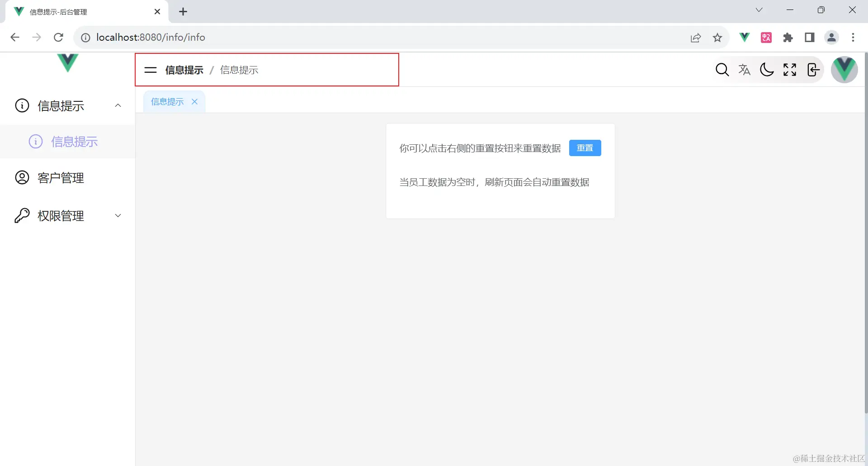The width and height of the screenshot is (868, 466).
Task: Click the pink translate extension icon
Action: click(x=766, y=38)
